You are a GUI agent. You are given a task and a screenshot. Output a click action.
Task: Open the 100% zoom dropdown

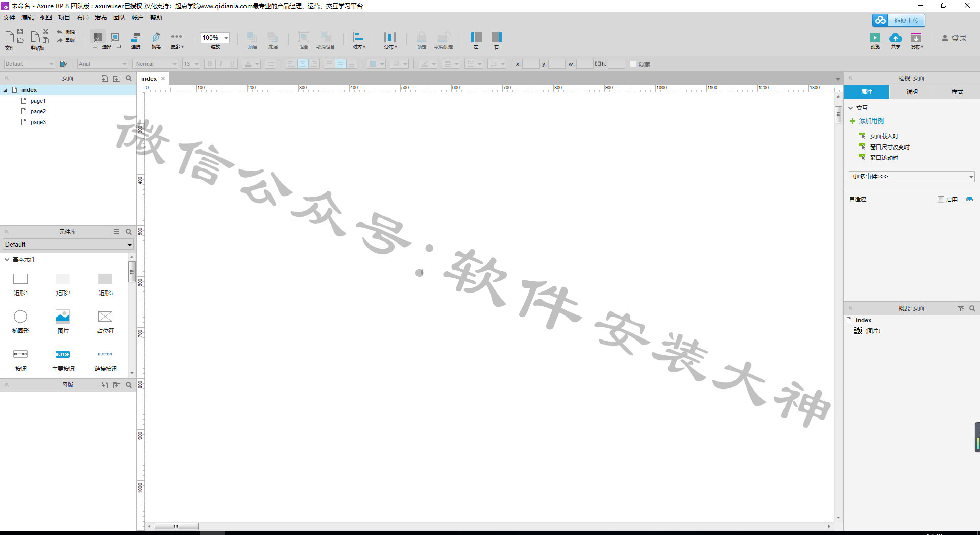tap(226, 38)
